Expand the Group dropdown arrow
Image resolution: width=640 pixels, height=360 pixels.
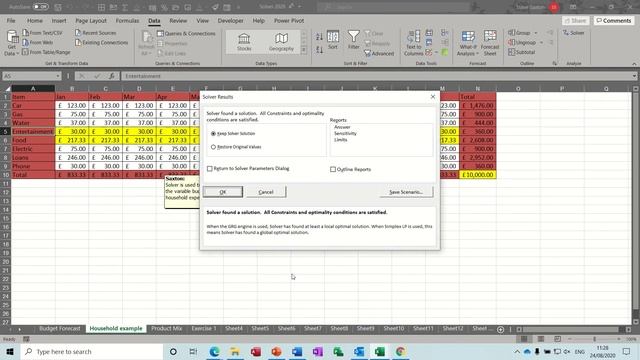pos(536,33)
